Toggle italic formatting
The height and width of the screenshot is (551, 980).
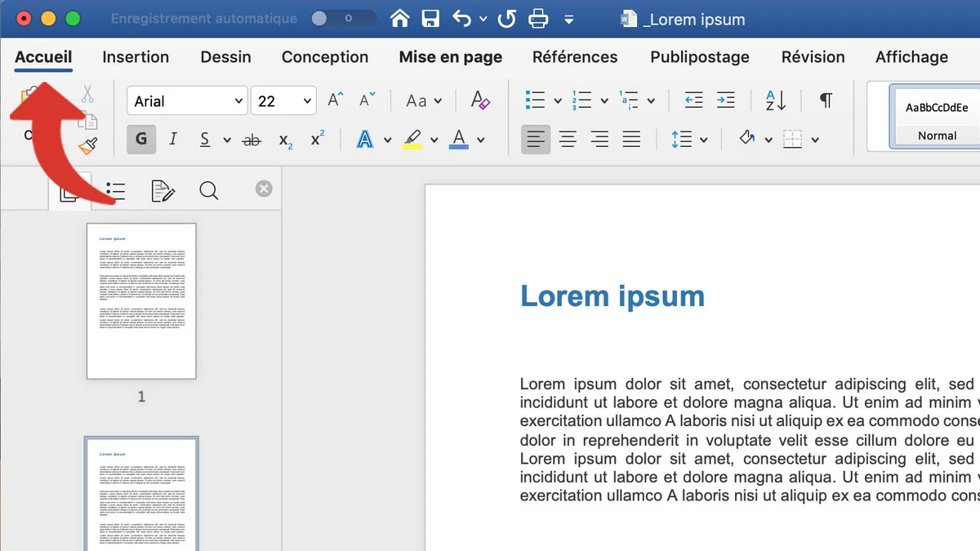coord(173,140)
